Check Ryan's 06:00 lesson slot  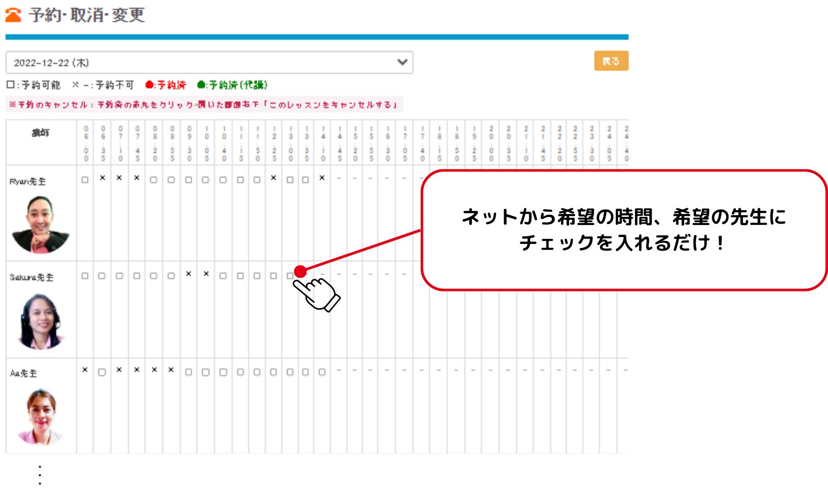pos(85,180)
